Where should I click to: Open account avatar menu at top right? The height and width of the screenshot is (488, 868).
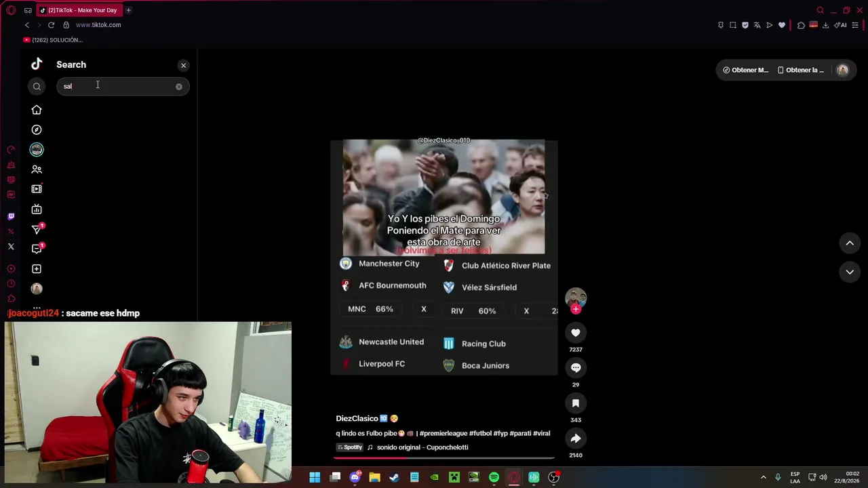pyautogui.click(x=842, y=70)
